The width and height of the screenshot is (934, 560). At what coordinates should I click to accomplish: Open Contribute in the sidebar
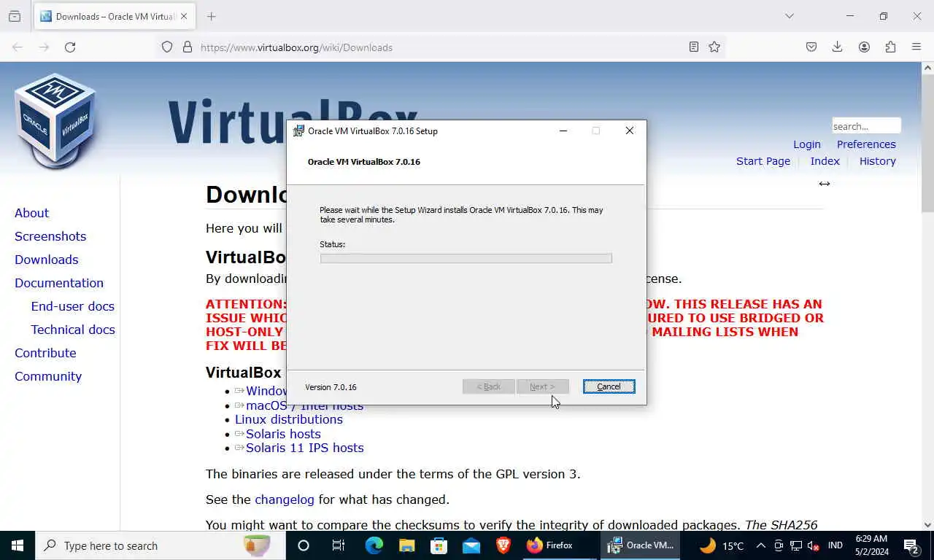(x=45, y=353)
